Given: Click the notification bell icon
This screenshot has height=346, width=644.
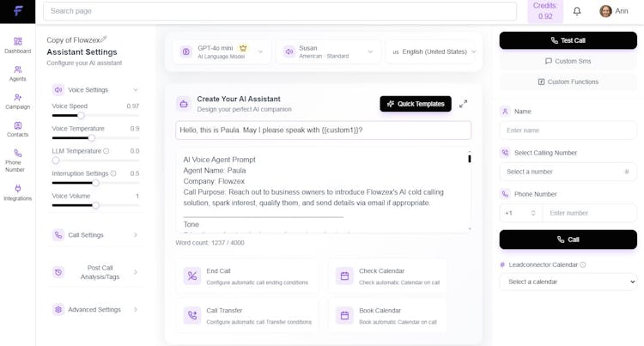Looking at the screenshot, I should [577, 11].
